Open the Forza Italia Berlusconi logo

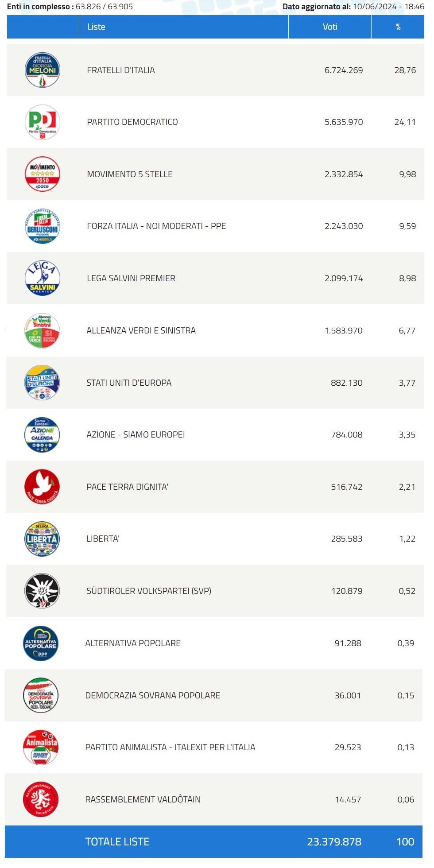pos(43,226)
